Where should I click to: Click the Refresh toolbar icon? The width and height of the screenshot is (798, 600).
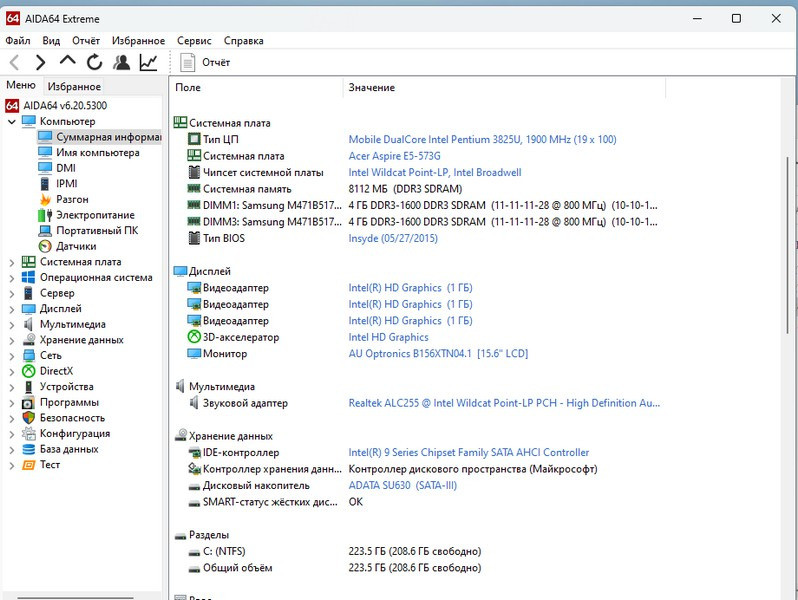coord(94,62)
